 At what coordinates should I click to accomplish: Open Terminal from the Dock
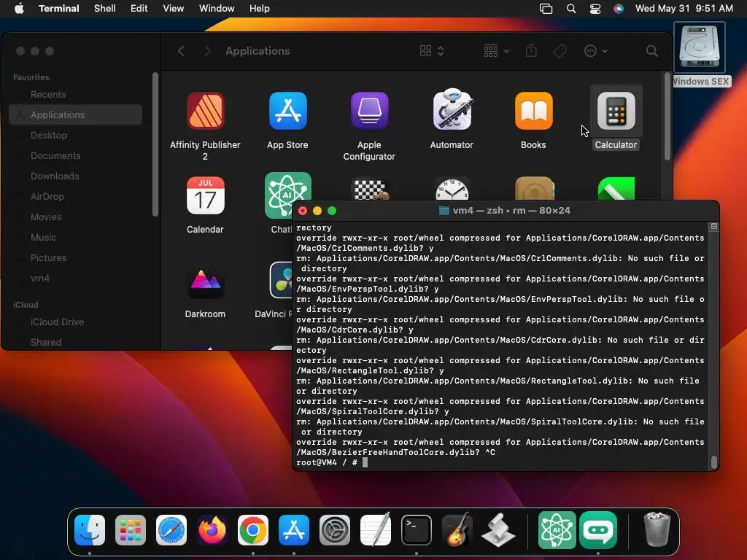tap(417, 530)
